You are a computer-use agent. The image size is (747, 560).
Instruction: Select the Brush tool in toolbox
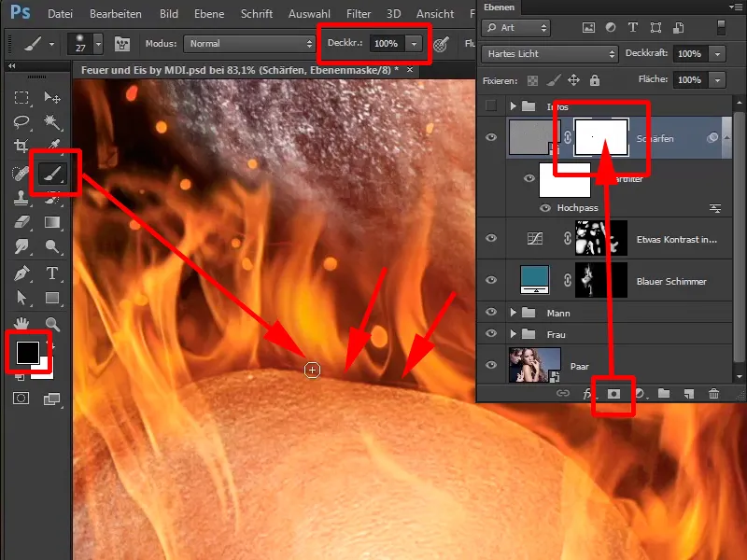pyautogui.click(x=52, y=174)
